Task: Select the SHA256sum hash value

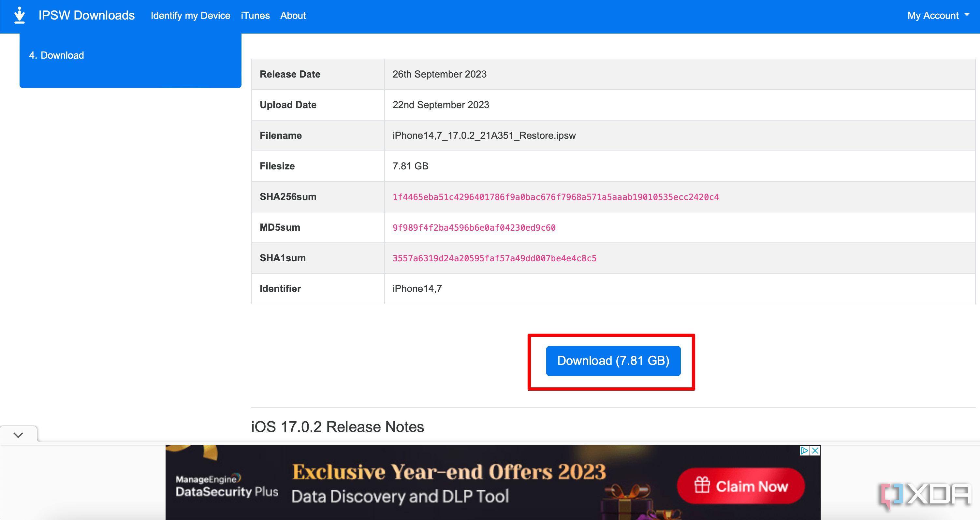Action: pyautogui.click(x=555, y=197)
